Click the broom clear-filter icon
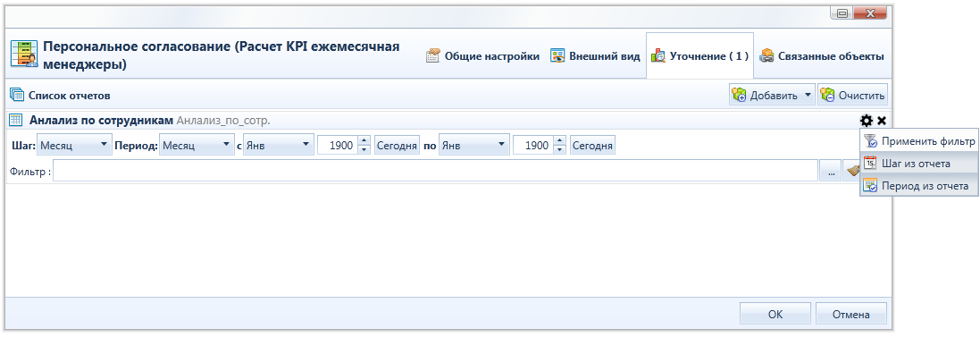Viewport: 980px width, 337px height. pyautogui.click(x=851, y=170)
